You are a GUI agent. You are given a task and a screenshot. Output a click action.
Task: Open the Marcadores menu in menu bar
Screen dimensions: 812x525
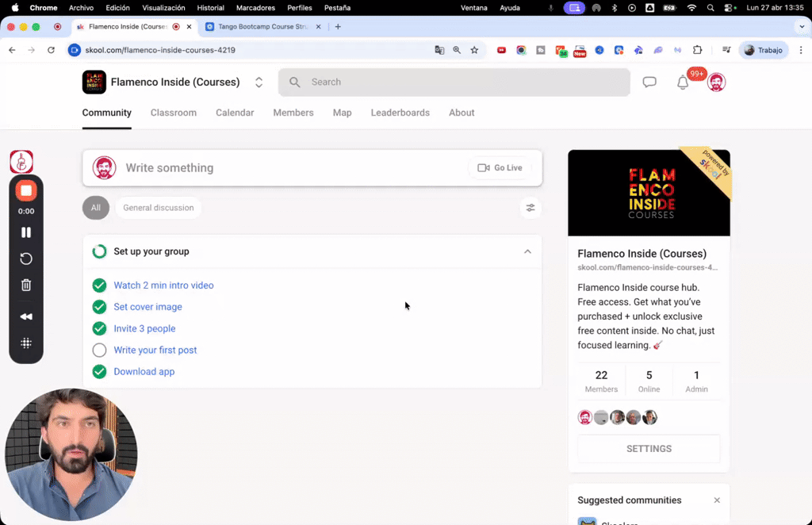click(x=255, y=8)
